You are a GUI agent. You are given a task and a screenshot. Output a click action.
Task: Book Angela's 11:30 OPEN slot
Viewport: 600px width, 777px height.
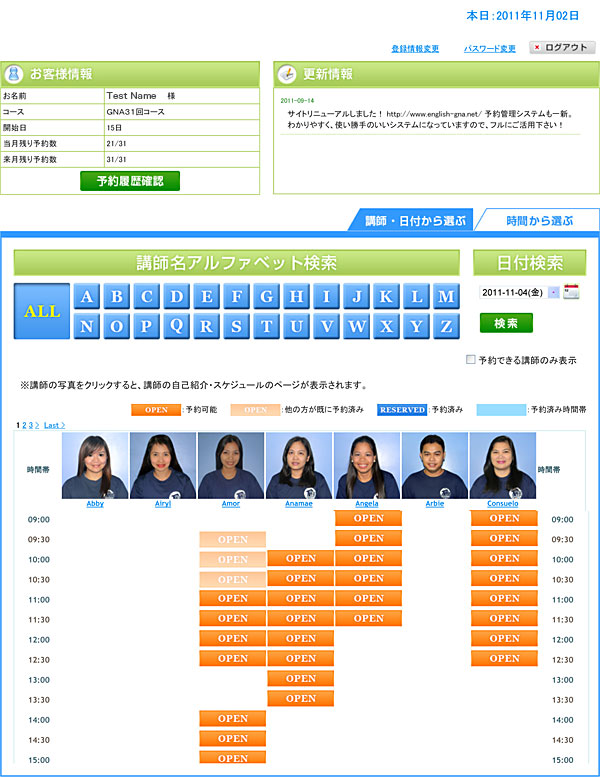pyautogui.click(x=368, y=618)
